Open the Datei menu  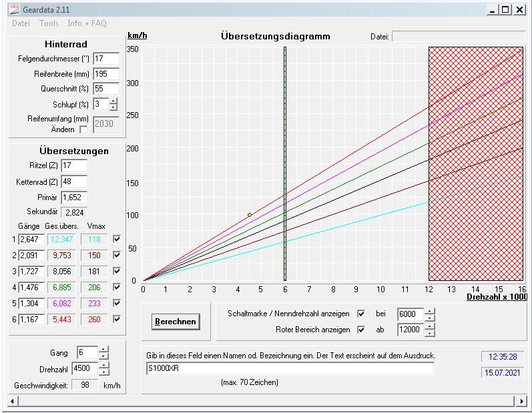click(x=21, y=23)
